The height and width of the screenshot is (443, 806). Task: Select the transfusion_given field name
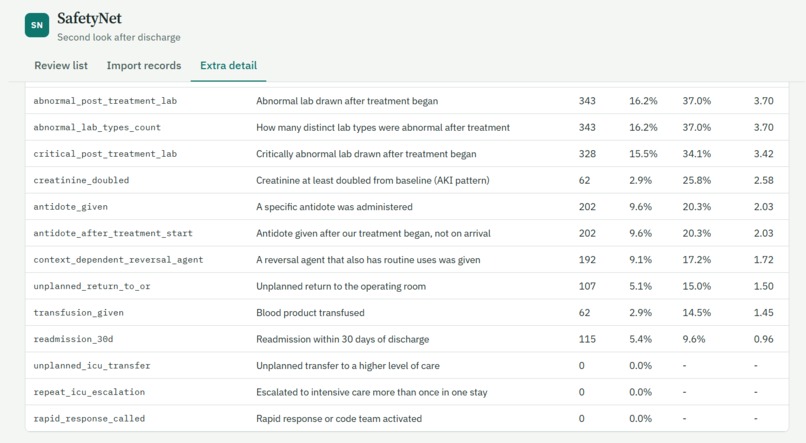click(x=79, y=312)
